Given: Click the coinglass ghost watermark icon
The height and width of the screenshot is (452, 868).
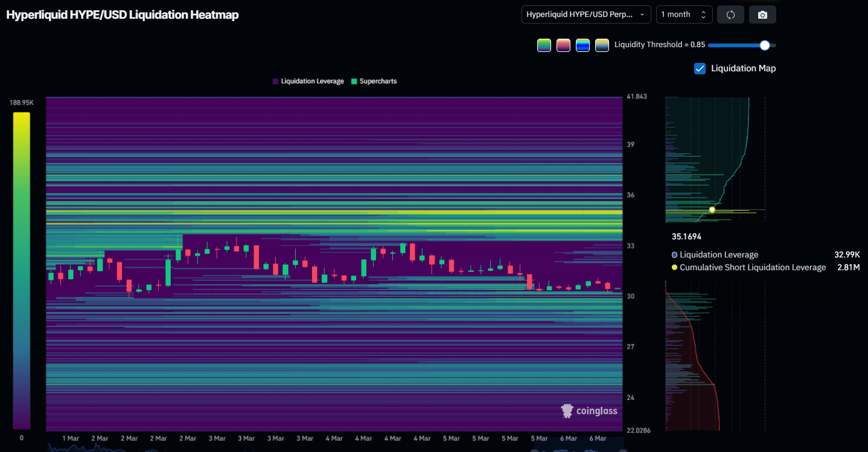Looking at the screenshot, I should [x=567, y=410].
